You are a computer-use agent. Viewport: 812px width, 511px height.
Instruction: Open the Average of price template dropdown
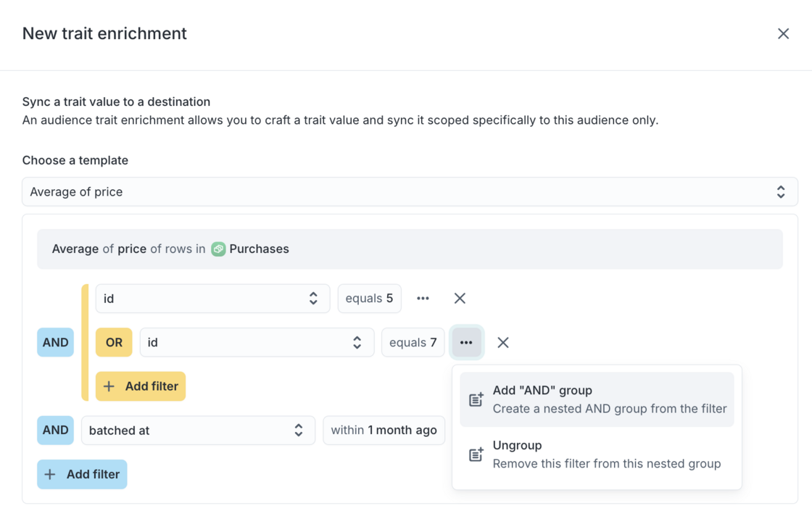pos(410,192)
